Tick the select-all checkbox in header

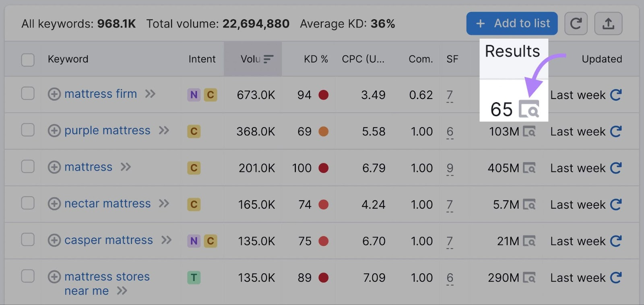coord(28,60)
